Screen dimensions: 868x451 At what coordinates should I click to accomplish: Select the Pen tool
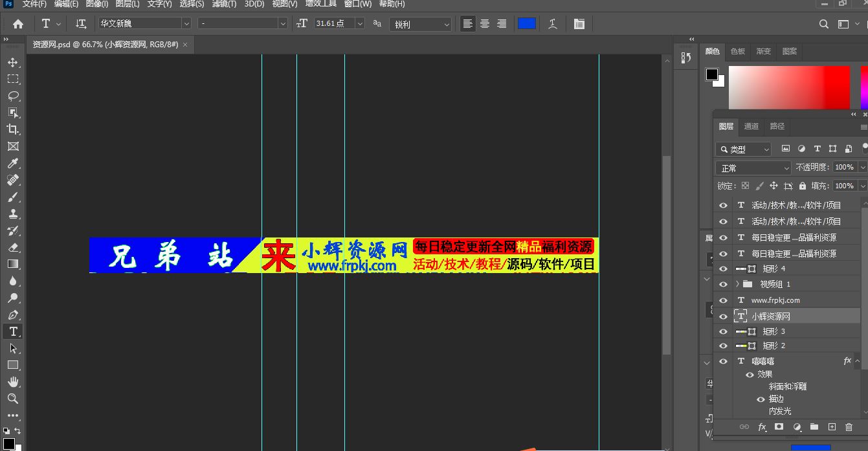click(13, 314)
